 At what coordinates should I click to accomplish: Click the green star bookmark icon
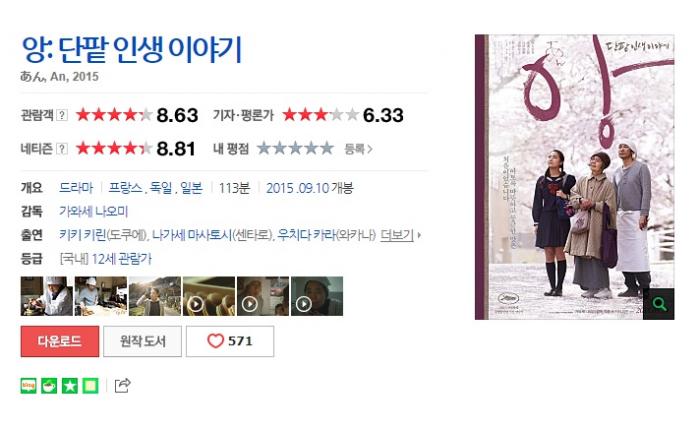pyautogui.click(x=70, y=385)
